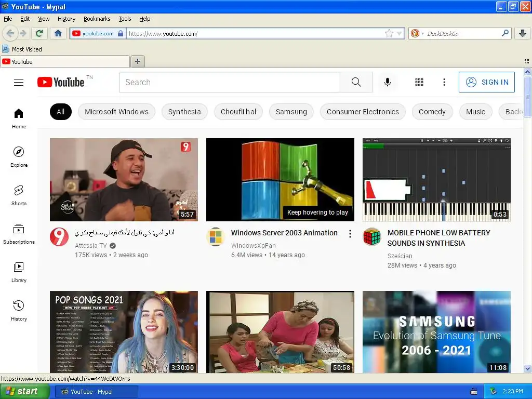
Task: Open browser Downloads arrow icon
Action: (x=523, y=33)
